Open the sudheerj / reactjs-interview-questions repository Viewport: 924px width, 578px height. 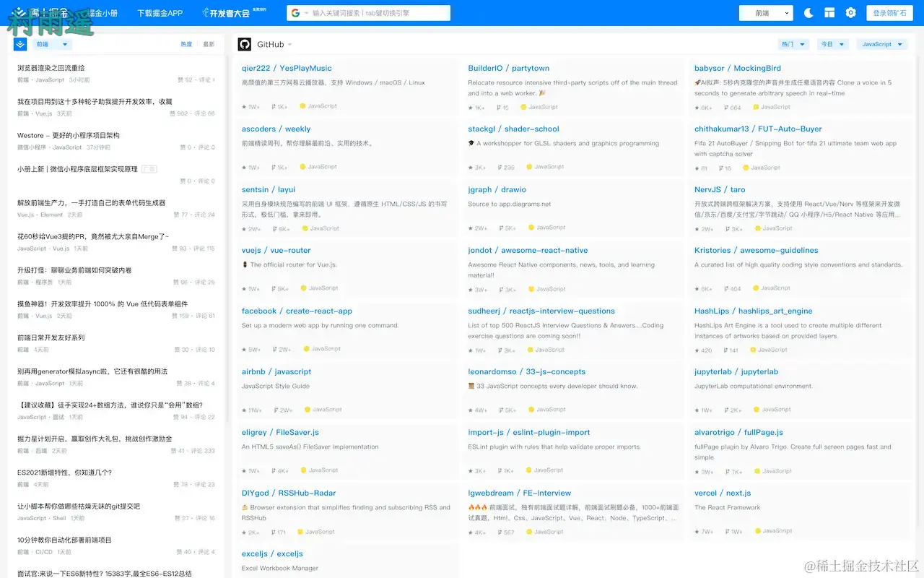coord(541,311)
